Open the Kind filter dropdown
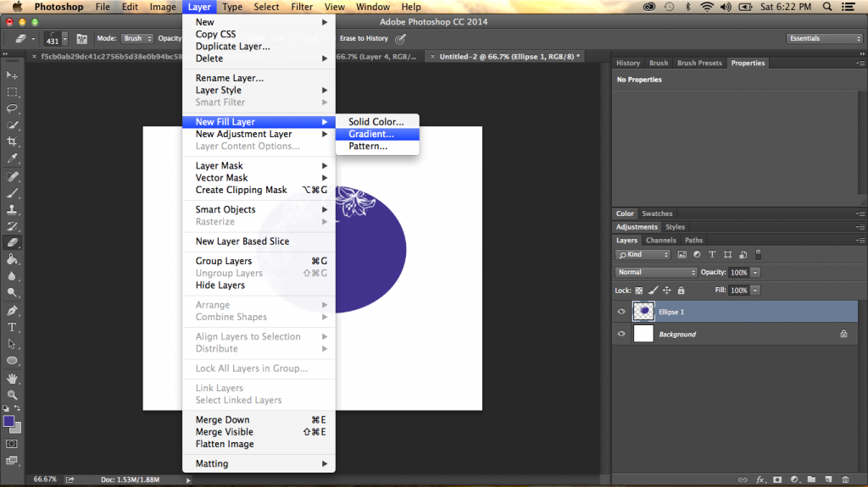The image size is (868, 487). pos(643,255)
